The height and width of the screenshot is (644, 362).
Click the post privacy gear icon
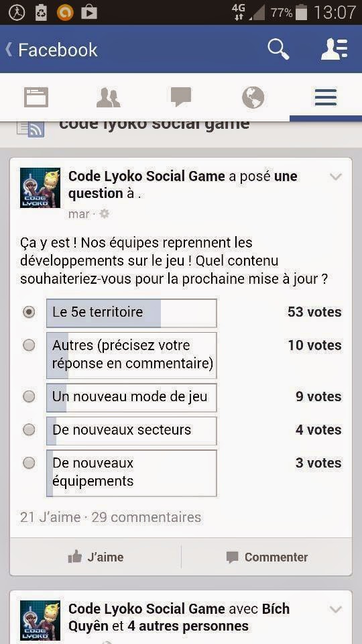point(105,213)
